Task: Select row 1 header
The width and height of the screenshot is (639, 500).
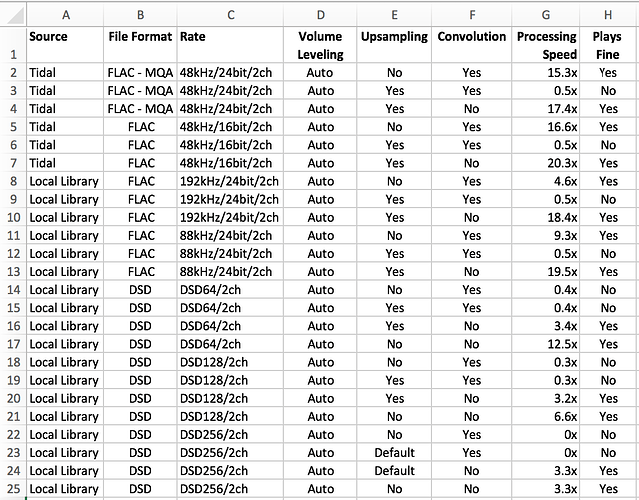Action: [13, 45]
